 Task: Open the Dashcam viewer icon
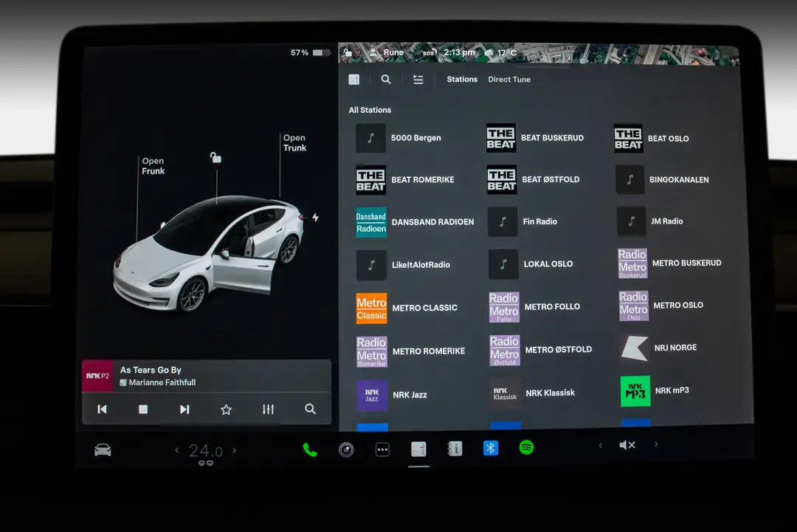[346, 449]
